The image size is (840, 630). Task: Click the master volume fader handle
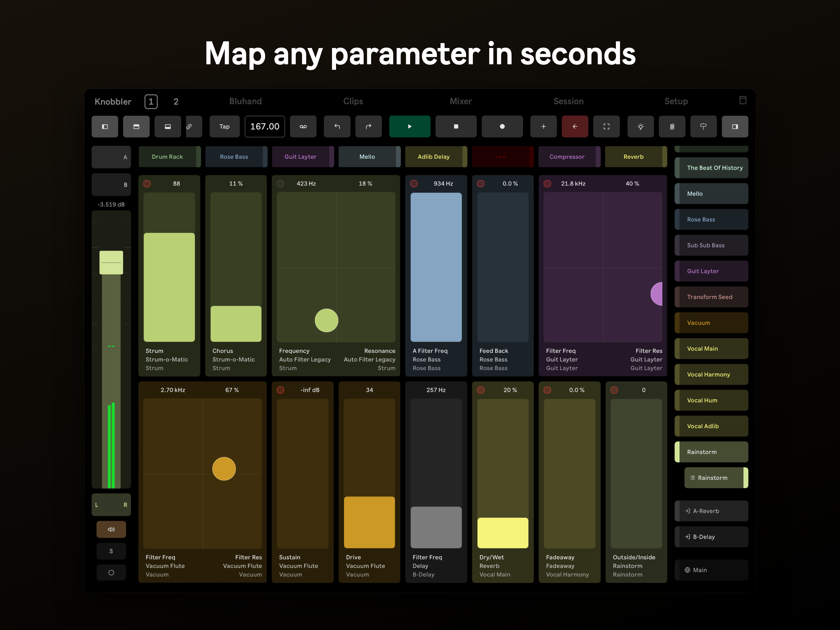tap(111, 263)
